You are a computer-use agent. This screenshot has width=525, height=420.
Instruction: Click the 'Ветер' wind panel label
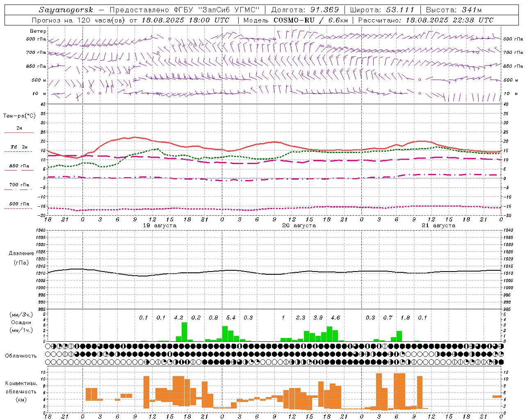pyautogui.click(x=38, y=31)
